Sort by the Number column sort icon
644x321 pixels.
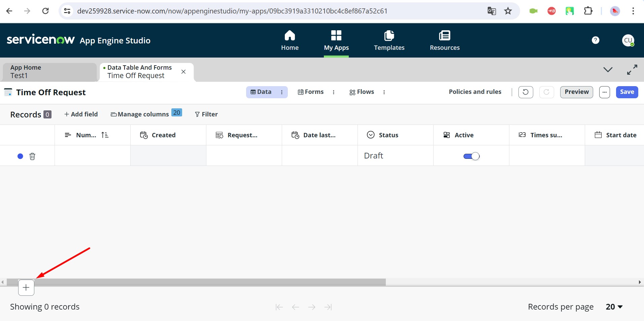pyautogui.click(x=105, y=135)
